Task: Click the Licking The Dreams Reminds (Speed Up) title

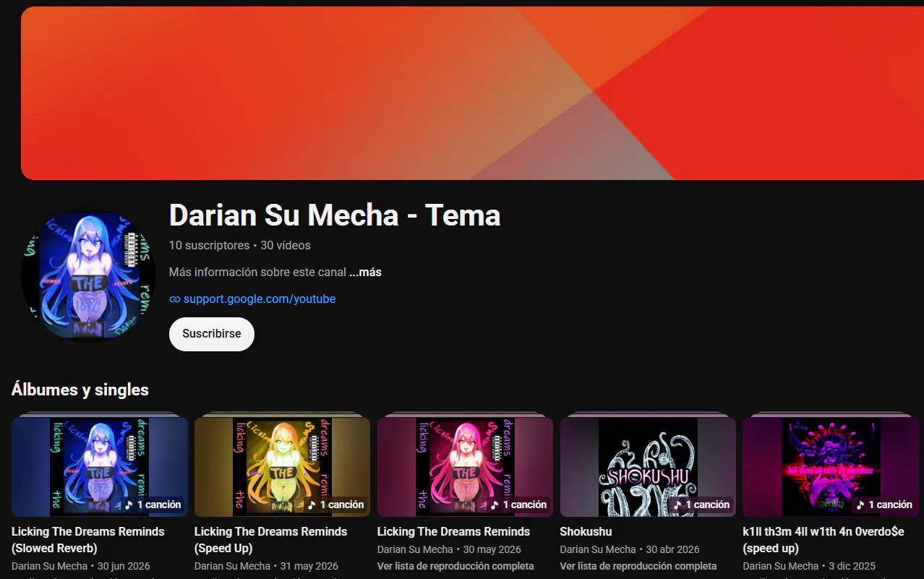Action: pyautogui.click(x=271, y=540)
